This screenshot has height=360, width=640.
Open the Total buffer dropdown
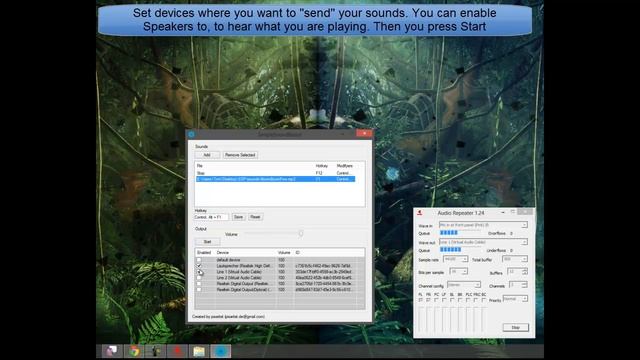click(x=515, y=259)
